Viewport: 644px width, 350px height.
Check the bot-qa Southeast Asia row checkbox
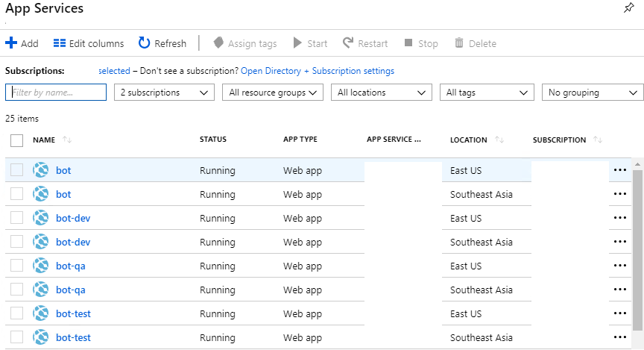coord(17,289)
